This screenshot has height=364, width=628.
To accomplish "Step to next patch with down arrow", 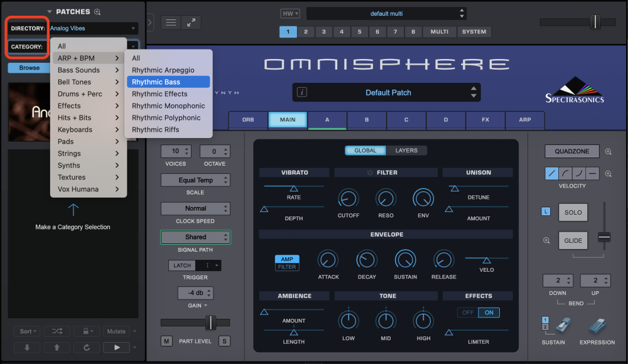I will tap(27, 347).
